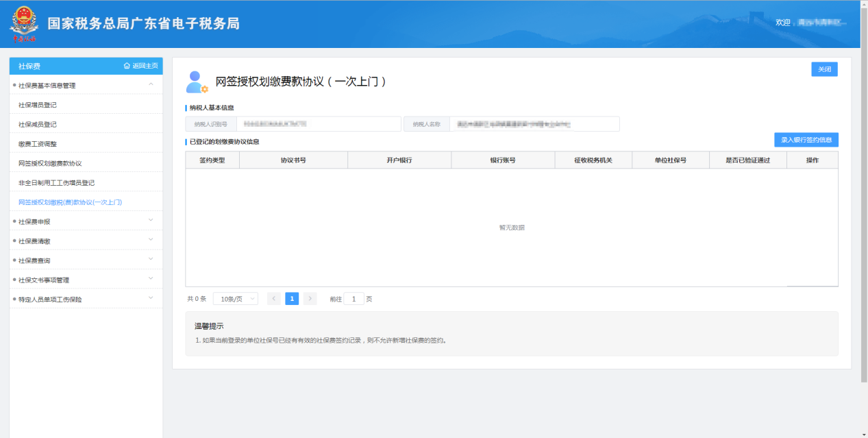Expand 社保文书事项管理 group
868x438 pixels.
[x=151, y=279]
